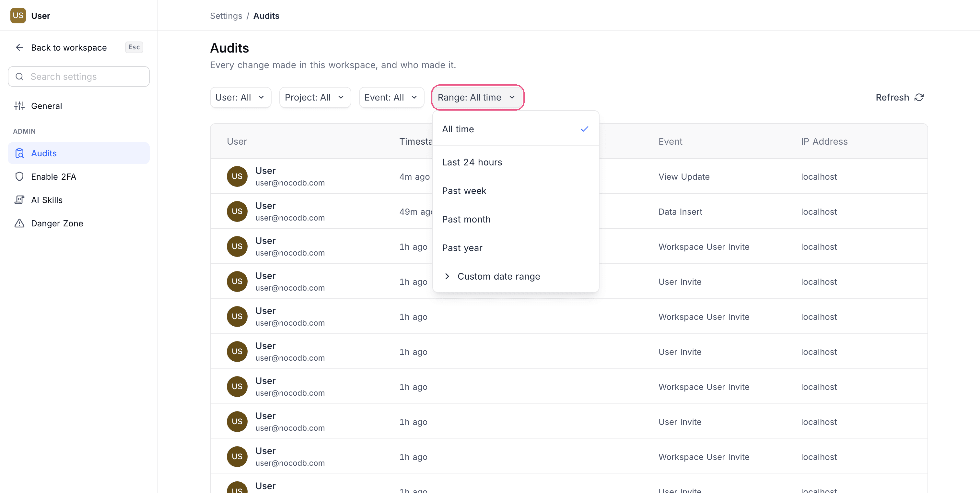This screenshot has height=493, width=980.
Task: Click the AI Skills scroll icon
Action: coord(19,200)
